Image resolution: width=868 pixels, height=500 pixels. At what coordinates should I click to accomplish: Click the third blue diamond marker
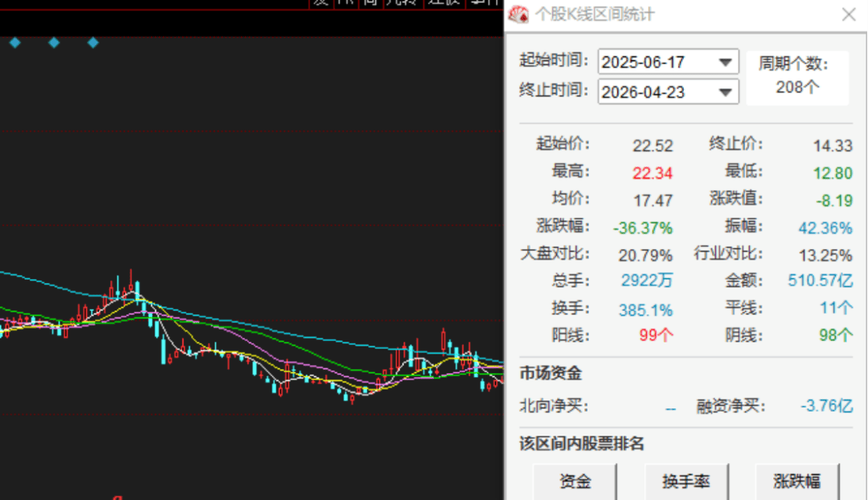[93, 43]
